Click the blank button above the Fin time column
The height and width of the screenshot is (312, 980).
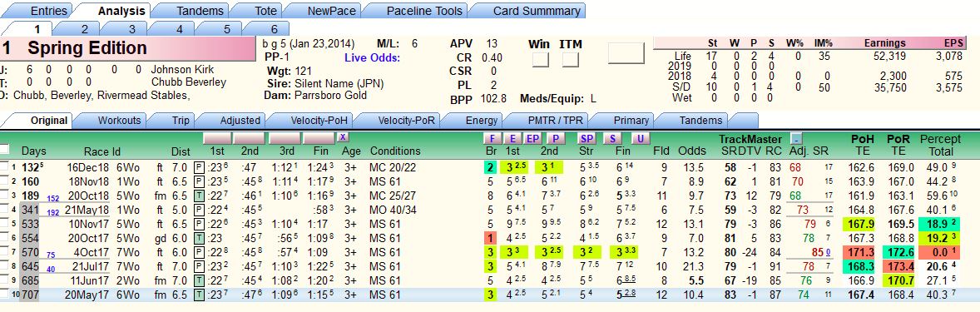coord(319,138)
